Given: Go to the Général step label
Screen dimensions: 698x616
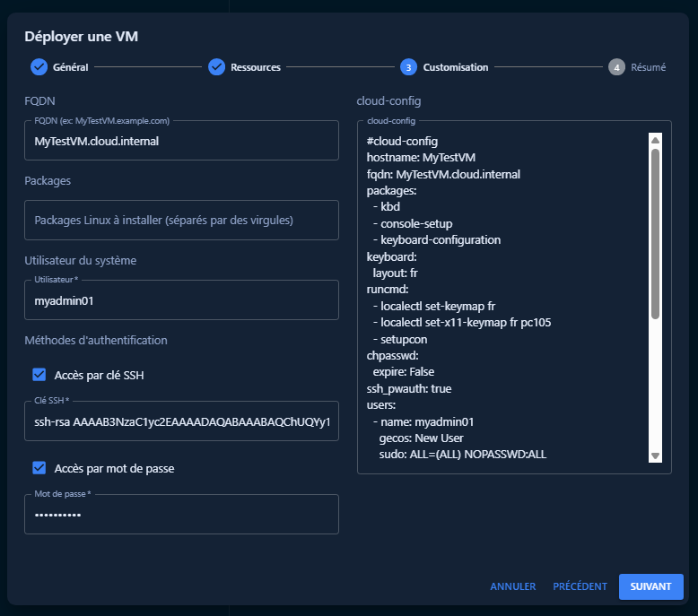Looking at the screenshot, I should point(70,67).
